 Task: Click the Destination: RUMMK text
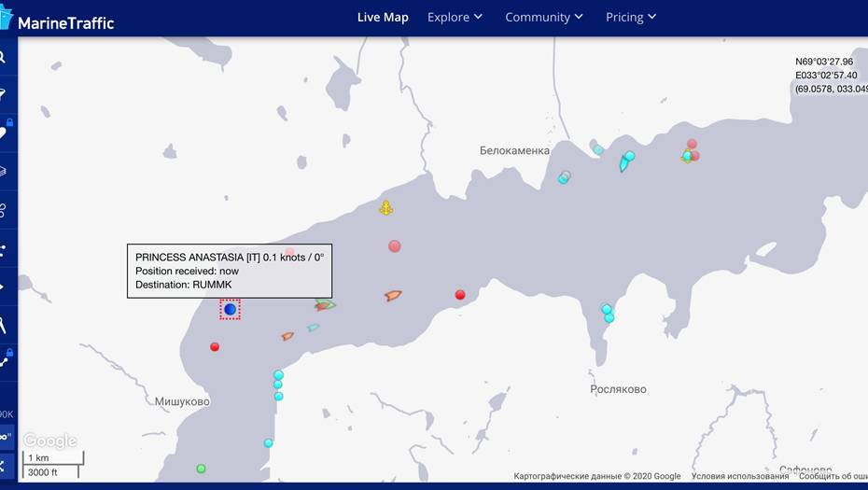pyautogui.click(x=183, y=285)
